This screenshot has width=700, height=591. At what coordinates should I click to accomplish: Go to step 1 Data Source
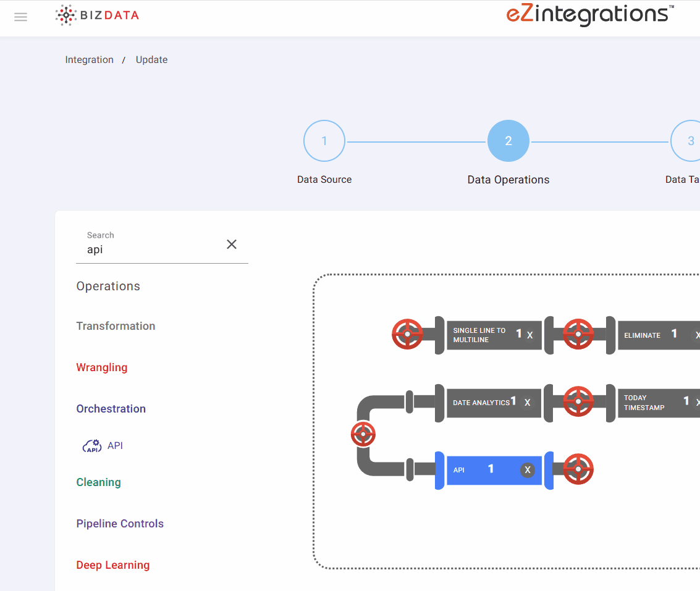tap(324, 141)
